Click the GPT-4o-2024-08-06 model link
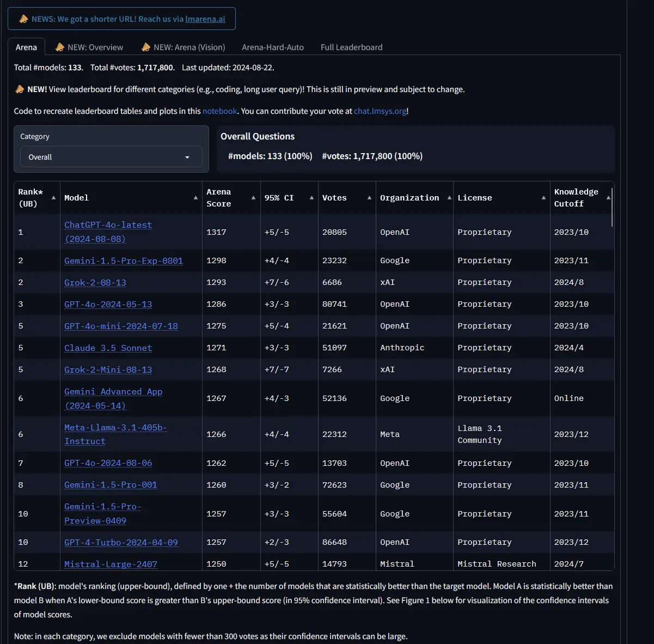This screenshot has width=654, height=644. (108, 463)
